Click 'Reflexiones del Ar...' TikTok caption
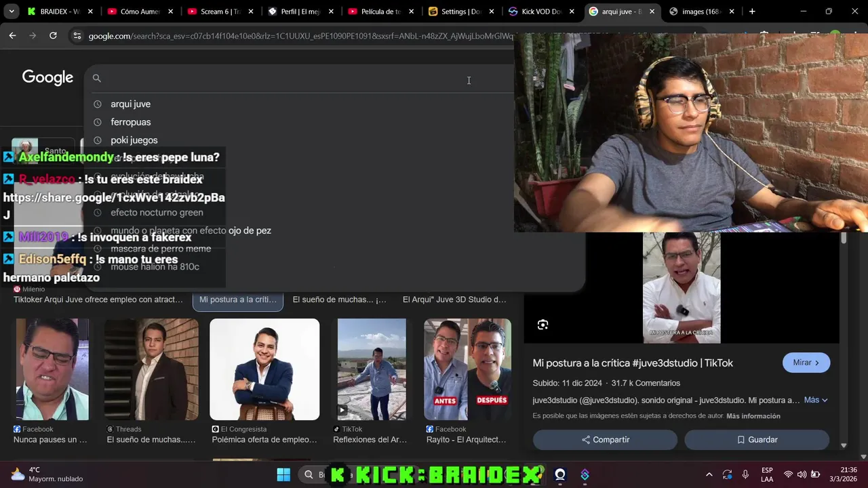 pos(370,440)
